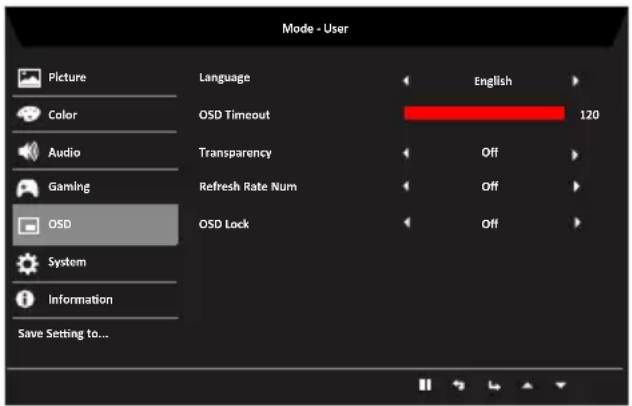The image size is (632, 406).
Task: Select the Refresh Rate Num label
Action: 248,187
